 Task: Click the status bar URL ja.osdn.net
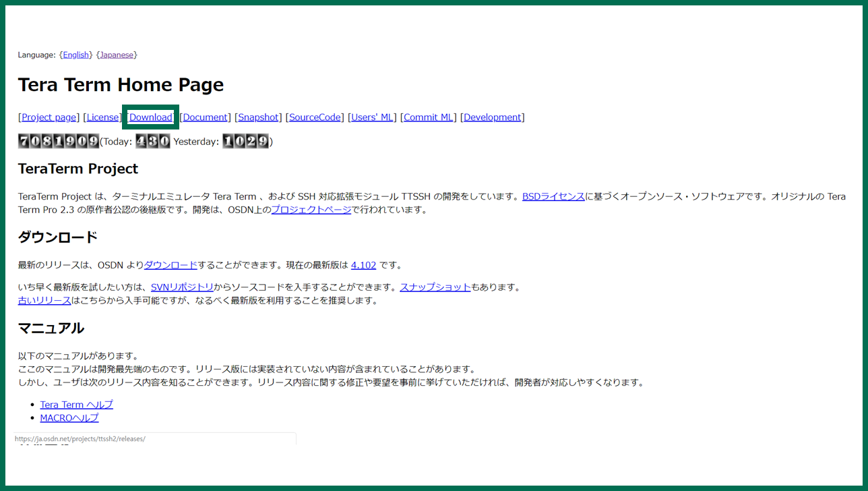point(80,438)
